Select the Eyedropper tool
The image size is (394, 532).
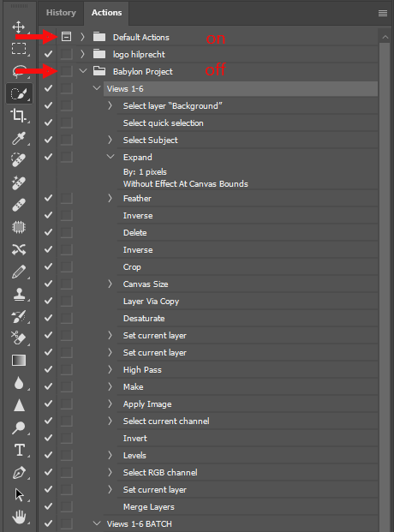pos(19,138)
